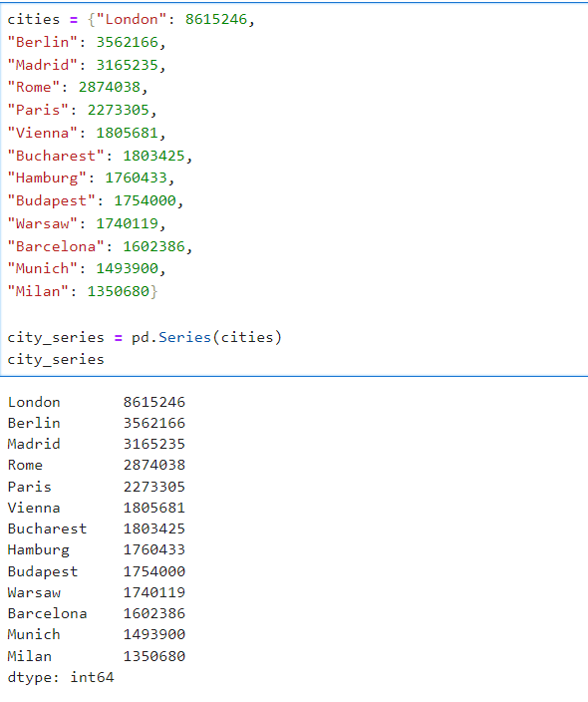Click the 'pd' module reference in code
The height and width of the screenshot is (702, 588).
pos(141,338)
